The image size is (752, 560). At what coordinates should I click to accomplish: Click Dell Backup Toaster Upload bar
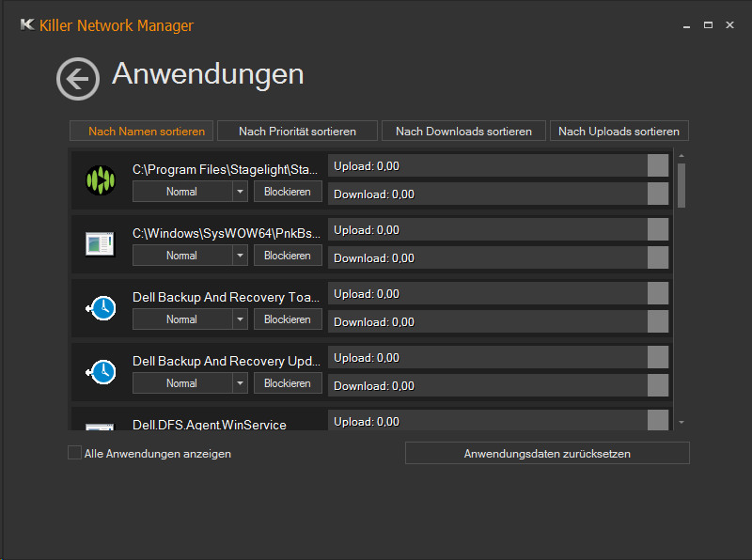(498, 293)
